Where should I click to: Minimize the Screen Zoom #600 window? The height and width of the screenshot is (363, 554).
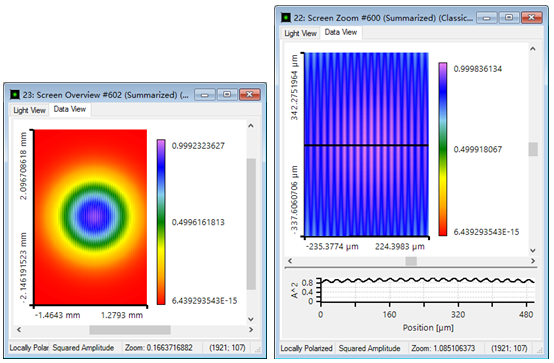pos(487,18)
